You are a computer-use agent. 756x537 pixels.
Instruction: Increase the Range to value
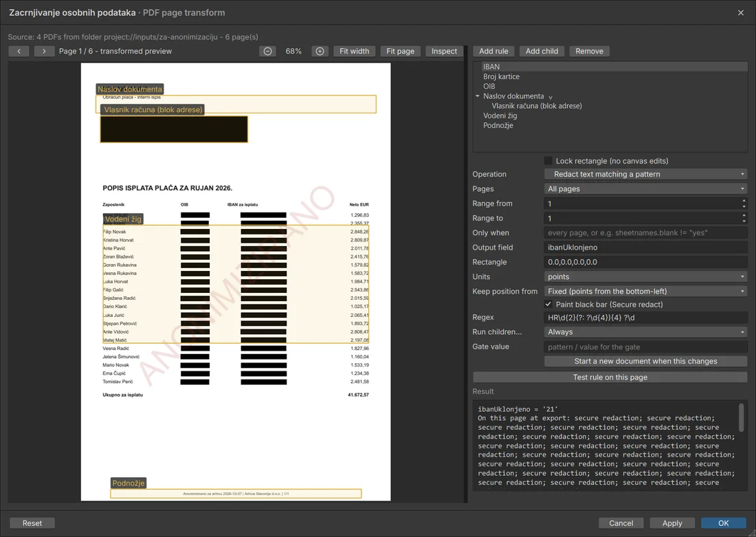(744, 215)
